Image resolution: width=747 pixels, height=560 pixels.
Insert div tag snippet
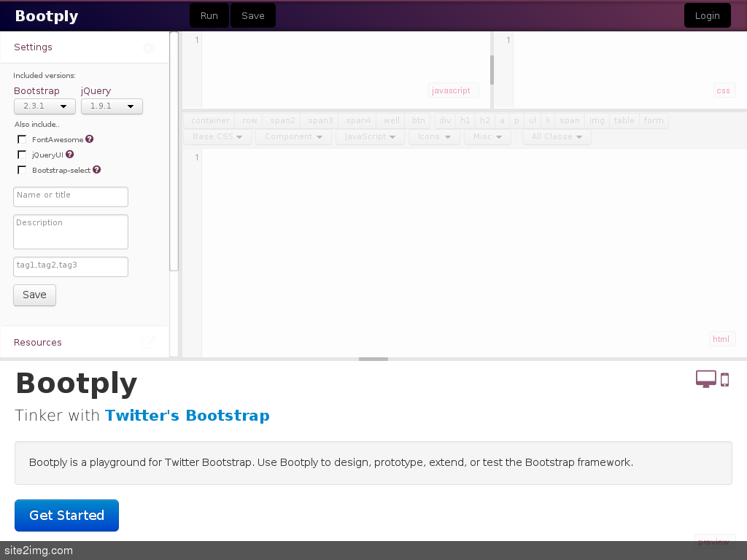coord(445,120)
